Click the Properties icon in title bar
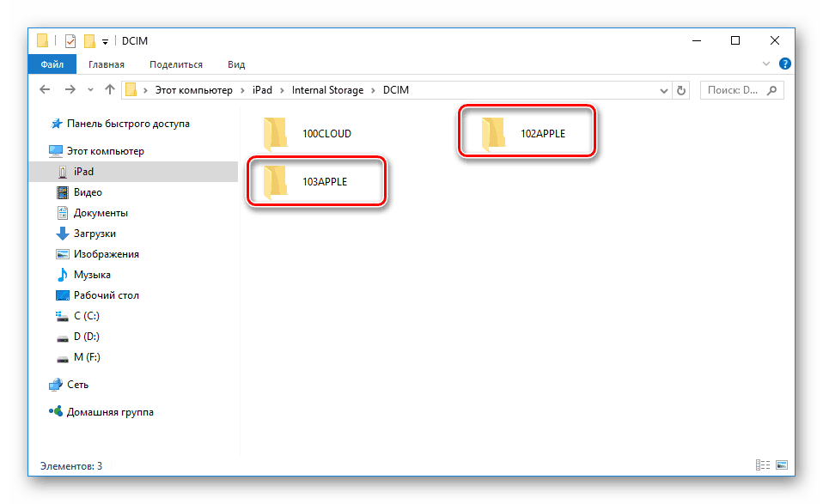Viewport: 823px width, 504px height. (x=70, y=41)
